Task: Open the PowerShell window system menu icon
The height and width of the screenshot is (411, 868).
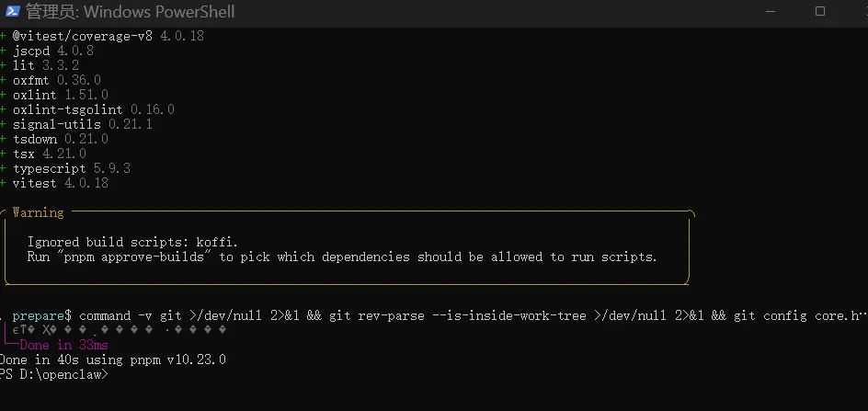Action: point(12,11)
